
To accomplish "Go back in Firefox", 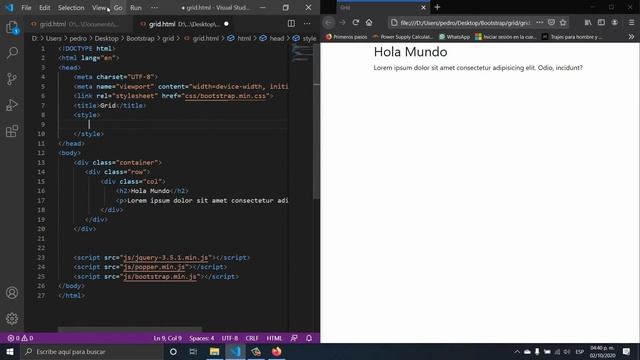I will pos(329,22).
